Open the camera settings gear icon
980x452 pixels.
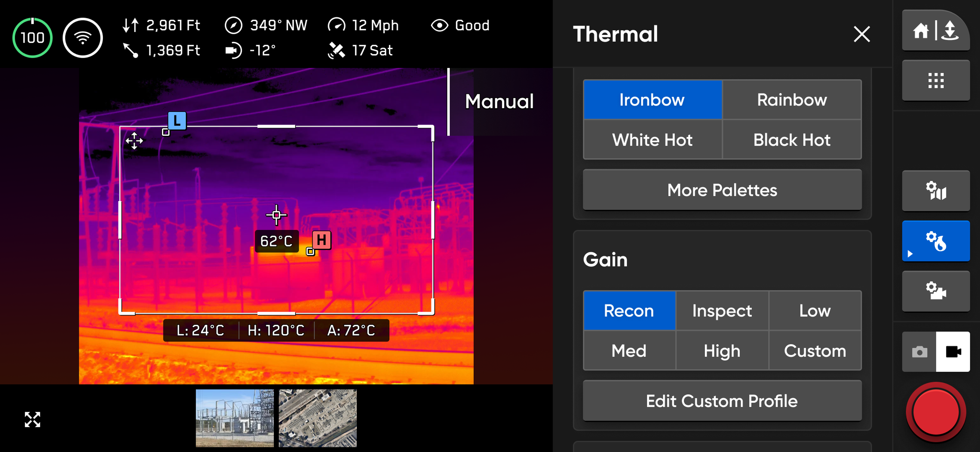click(x=936, y=291)
